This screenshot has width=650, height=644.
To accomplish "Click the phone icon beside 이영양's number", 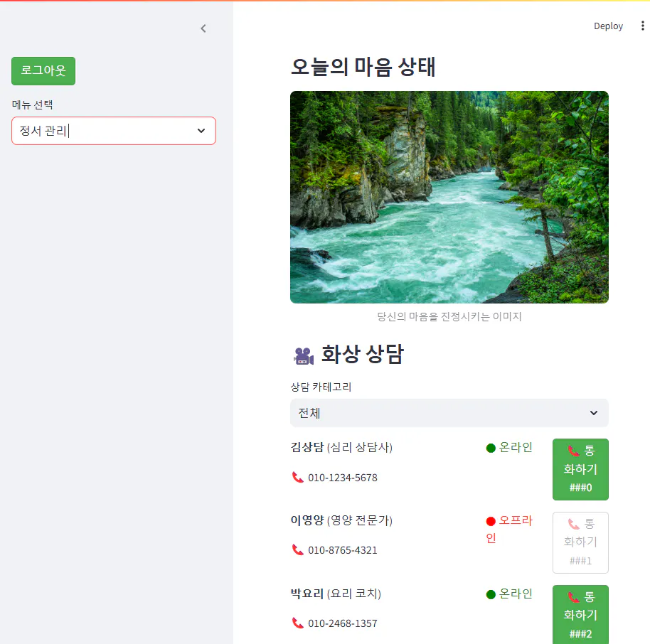I will click(x=297, y=549).
